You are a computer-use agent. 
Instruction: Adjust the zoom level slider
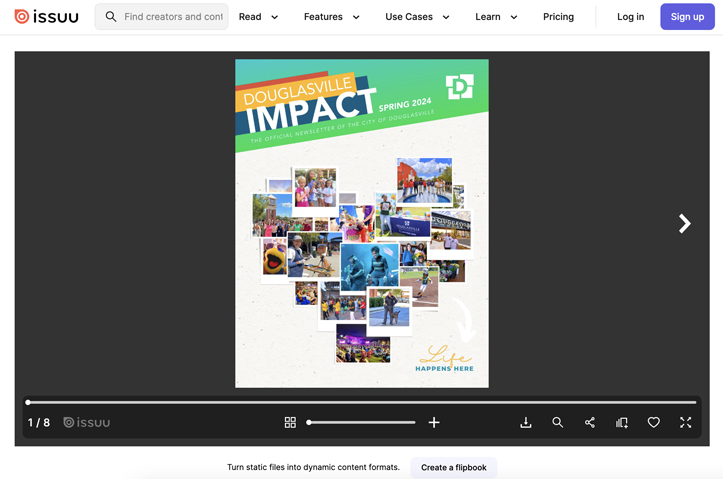click(x=362, y=422)
